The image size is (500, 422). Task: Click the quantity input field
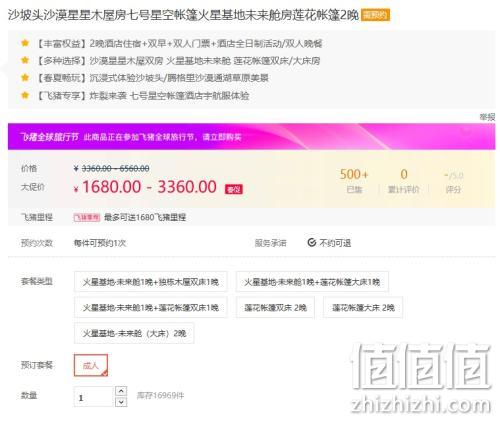pos(94,396)
